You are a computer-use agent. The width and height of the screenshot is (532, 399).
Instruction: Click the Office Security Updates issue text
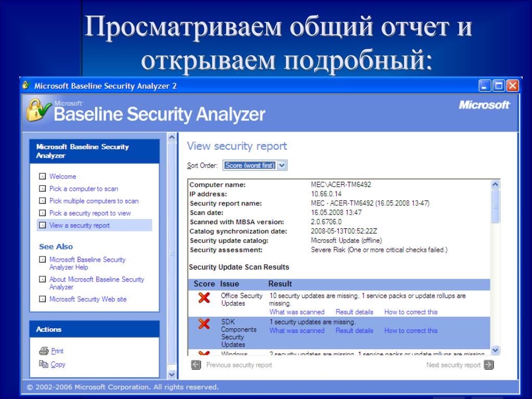242,300
